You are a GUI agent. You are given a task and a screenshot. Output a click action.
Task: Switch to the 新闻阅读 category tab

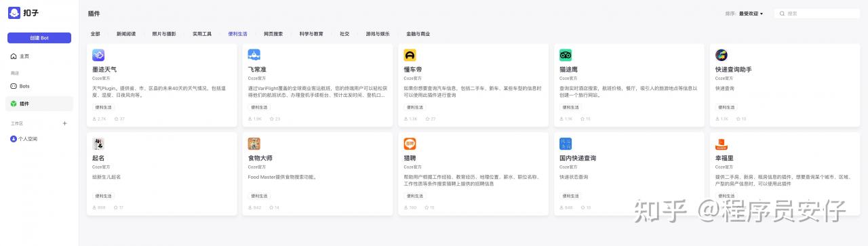pos(126,33)
